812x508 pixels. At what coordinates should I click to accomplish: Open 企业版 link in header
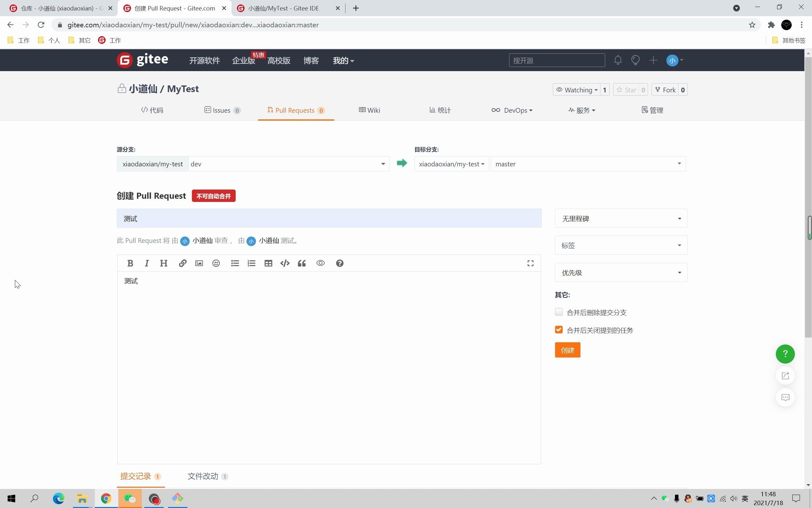[244, 60]
